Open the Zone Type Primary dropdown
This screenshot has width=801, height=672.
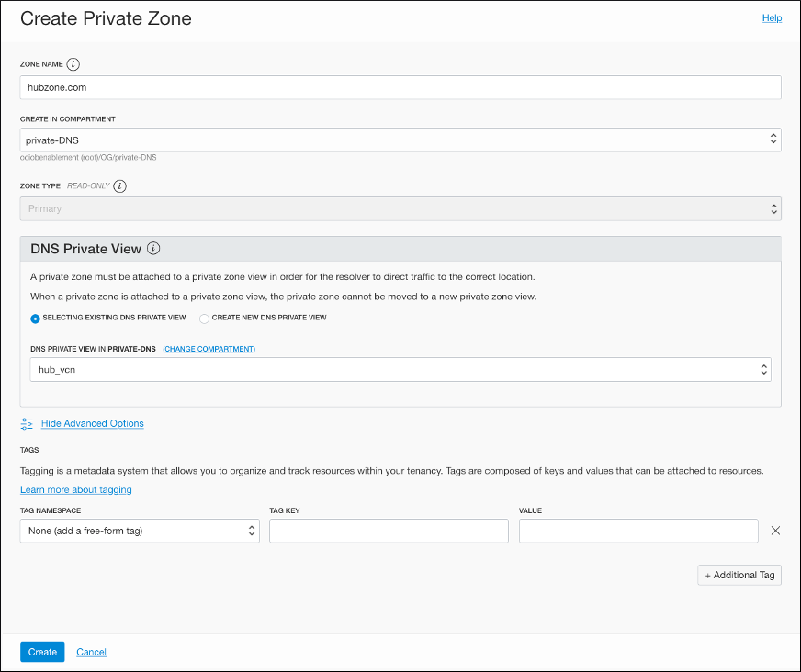(400, 208)
